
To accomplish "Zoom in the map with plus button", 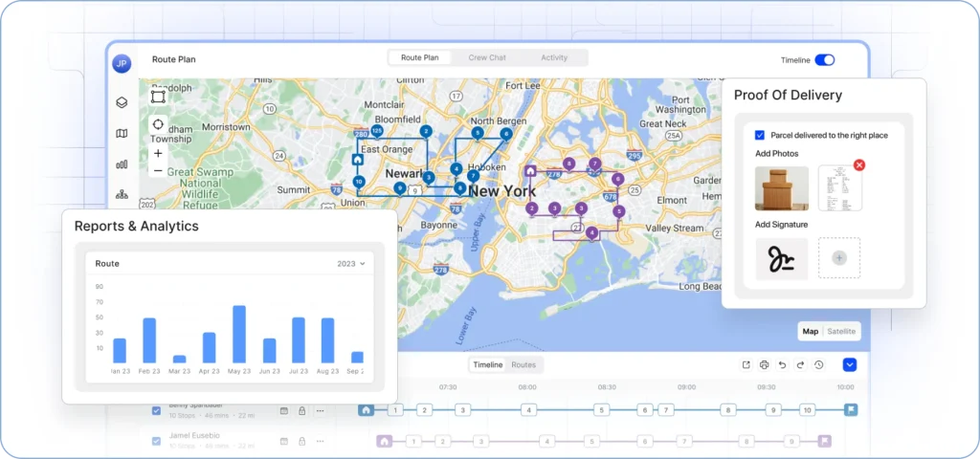I will 158,153.
